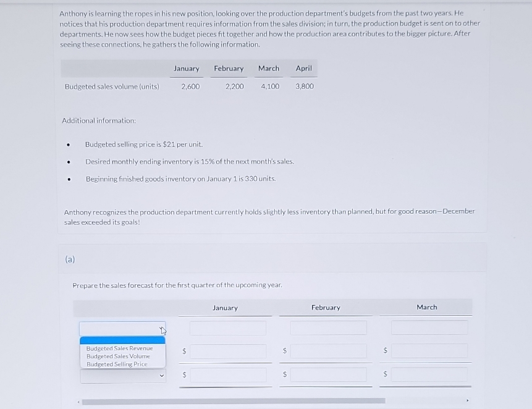
Task: Click March second row dollar input
Action: tap(429, 351)
